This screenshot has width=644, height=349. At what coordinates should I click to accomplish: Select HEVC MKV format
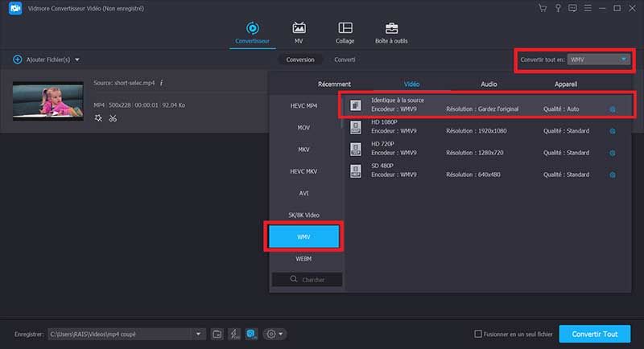click(303, 171)
